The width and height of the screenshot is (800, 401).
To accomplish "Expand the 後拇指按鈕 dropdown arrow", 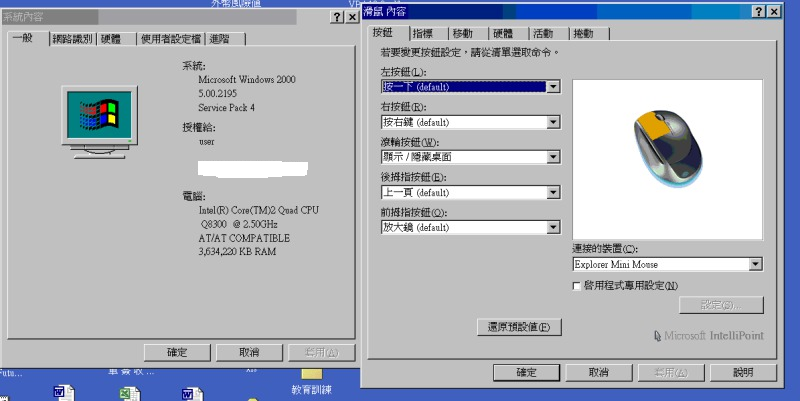I will point(553,192).
